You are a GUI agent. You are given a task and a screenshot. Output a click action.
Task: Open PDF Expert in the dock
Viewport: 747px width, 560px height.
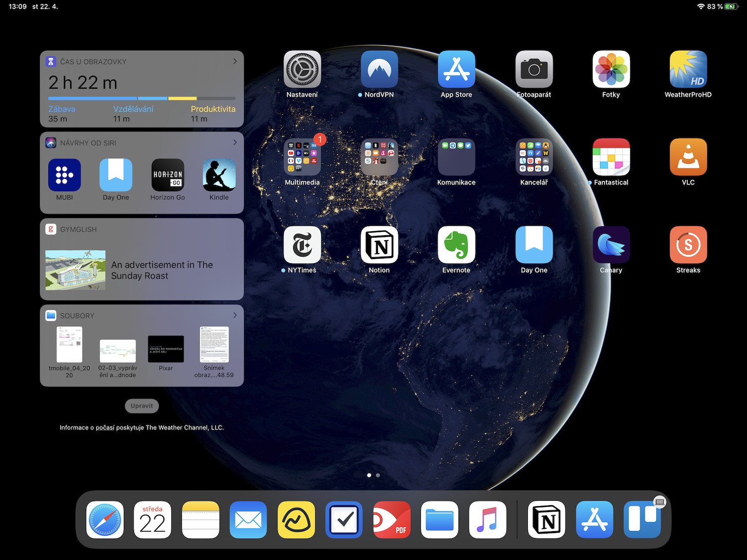(x=392, y=520)
